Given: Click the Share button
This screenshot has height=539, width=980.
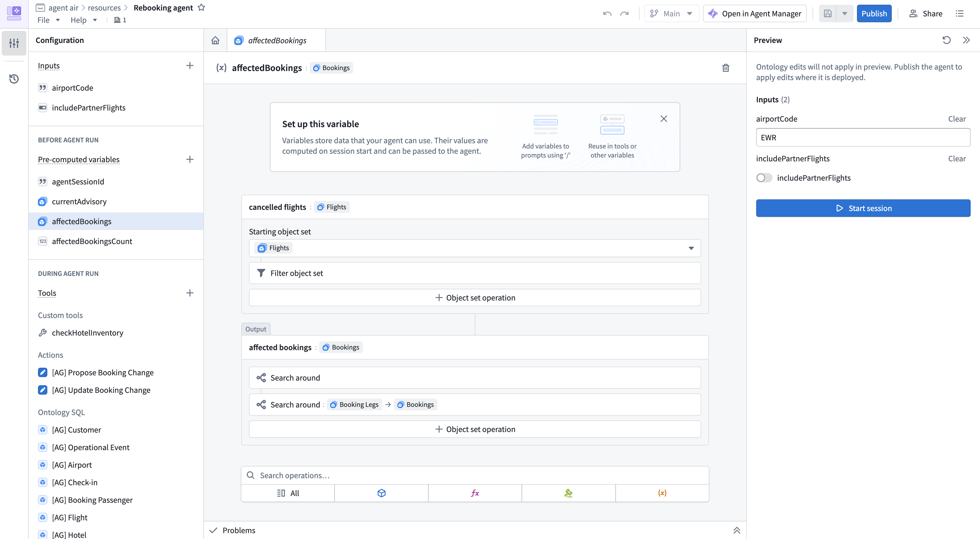Looking at the screenshot, I should [x=925, y=14].
